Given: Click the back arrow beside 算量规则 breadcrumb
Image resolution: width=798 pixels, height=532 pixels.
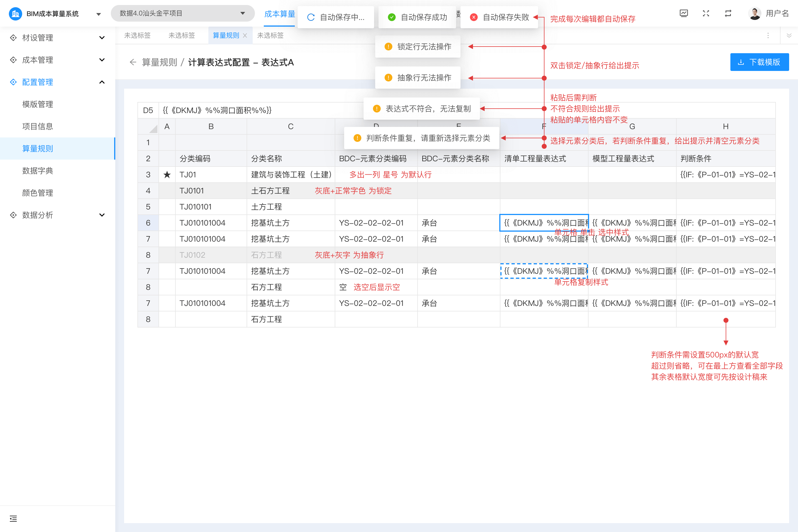Looking at the screenshot, I should [133, 62].
